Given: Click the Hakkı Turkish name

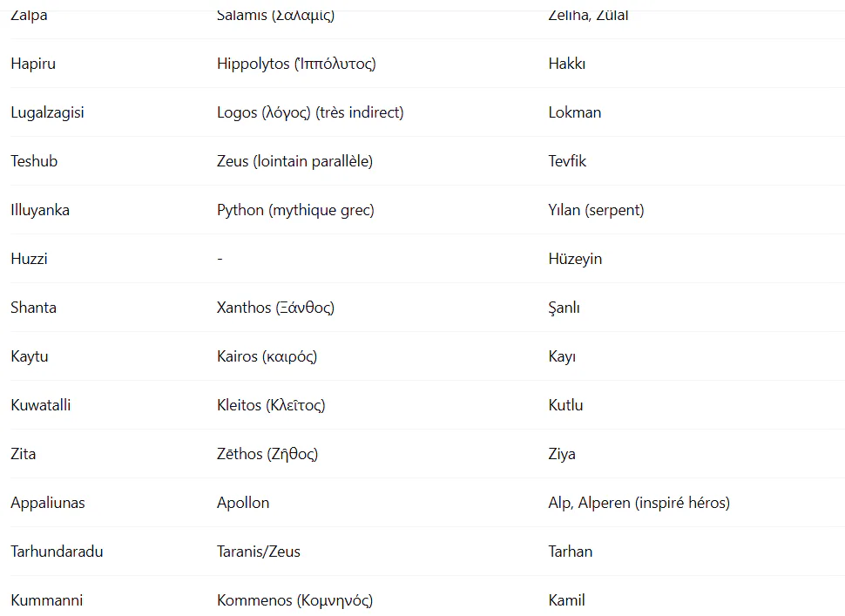Looking at the screenshot, I should tap(566, 64).
